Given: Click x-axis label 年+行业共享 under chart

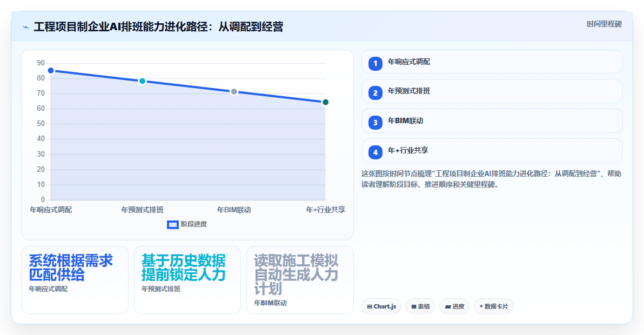Looking at the screenshot, I should tap(326, 210).
